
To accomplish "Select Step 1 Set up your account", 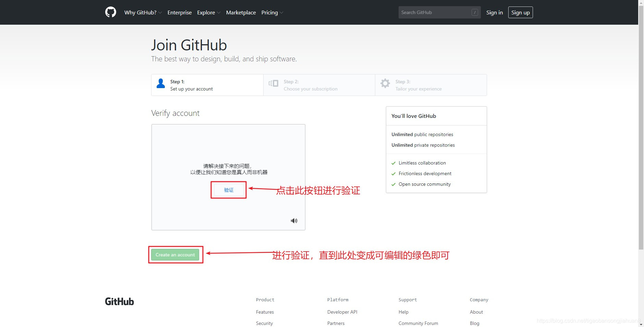I will pyautogui.click(x=207, y=85).
